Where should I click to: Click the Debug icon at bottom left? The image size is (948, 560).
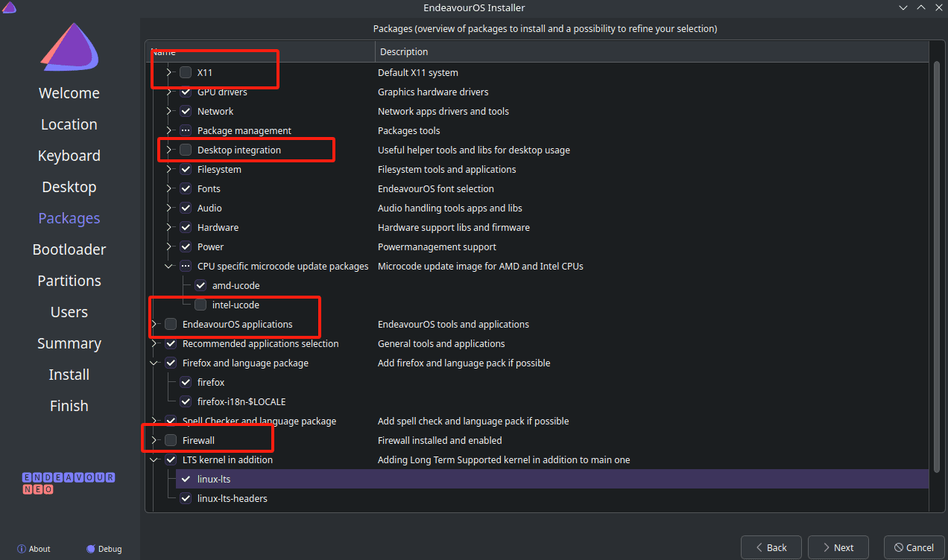click(91, 549)
